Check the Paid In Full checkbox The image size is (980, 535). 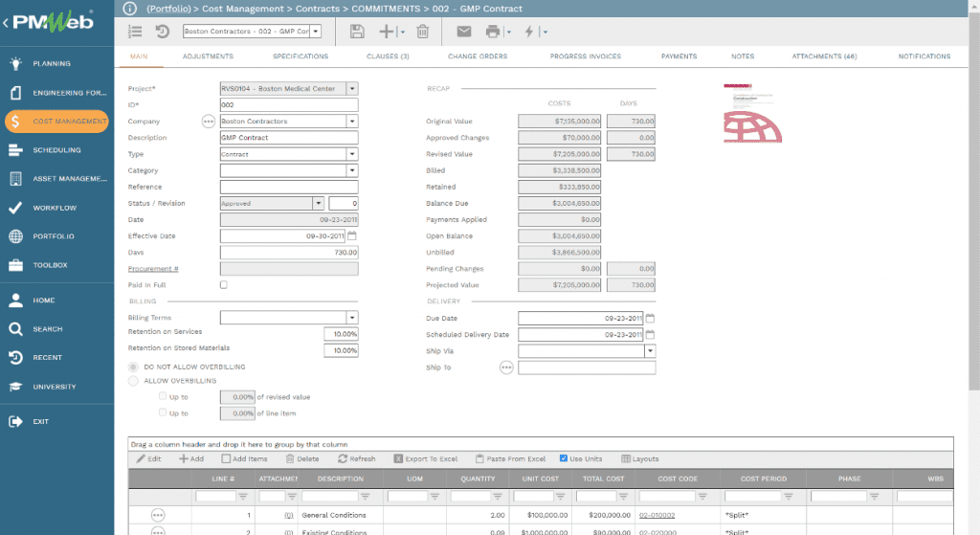click(x=224, y=285)
